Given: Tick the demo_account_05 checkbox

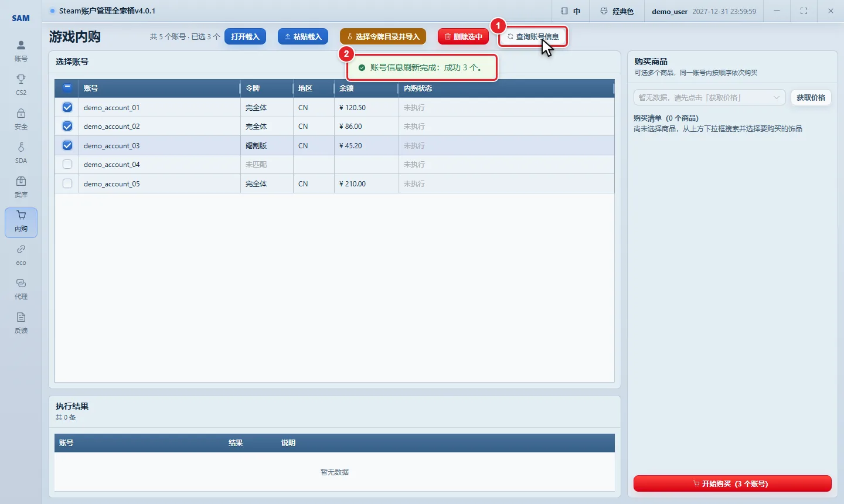Looking at the screenshot, I should 67,183.
